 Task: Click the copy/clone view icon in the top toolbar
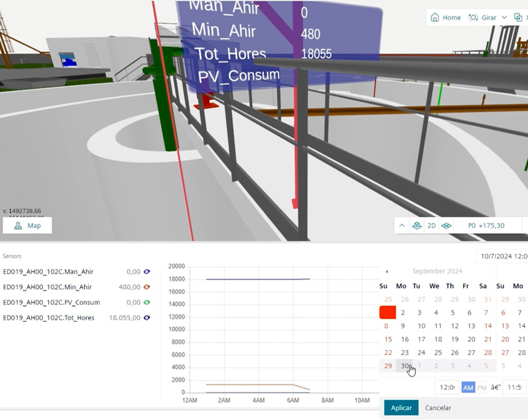518,17
